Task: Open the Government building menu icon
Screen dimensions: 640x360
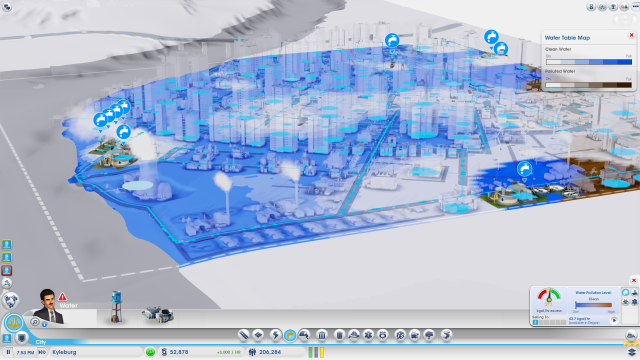Action: tap(322, 335)
